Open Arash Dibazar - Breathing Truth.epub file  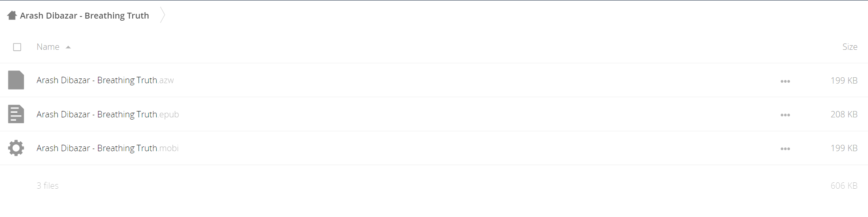point(108,114)
